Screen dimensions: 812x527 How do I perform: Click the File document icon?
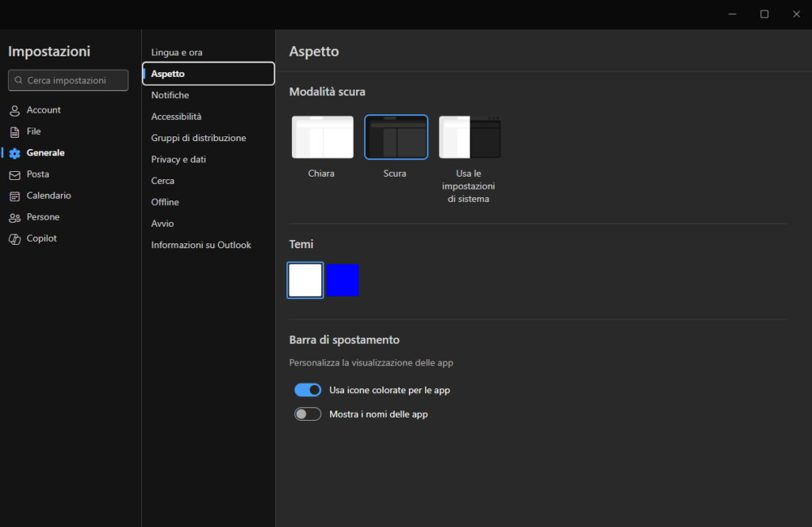click(x=14, y=132)
